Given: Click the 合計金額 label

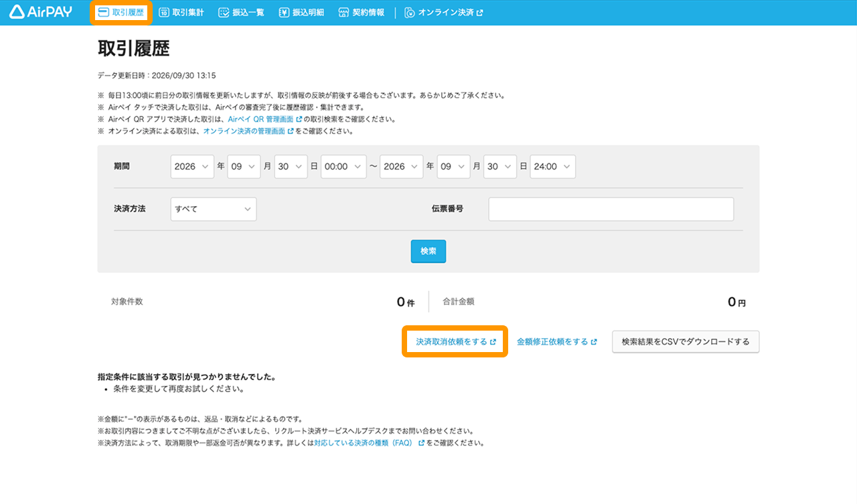Looking at the screenshot, I should click(458, 302).
